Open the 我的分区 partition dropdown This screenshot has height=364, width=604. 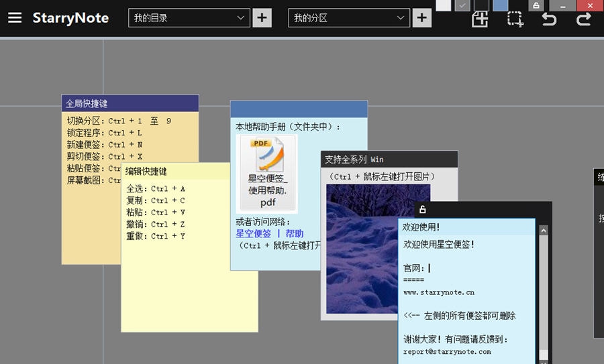click(349, 17)
